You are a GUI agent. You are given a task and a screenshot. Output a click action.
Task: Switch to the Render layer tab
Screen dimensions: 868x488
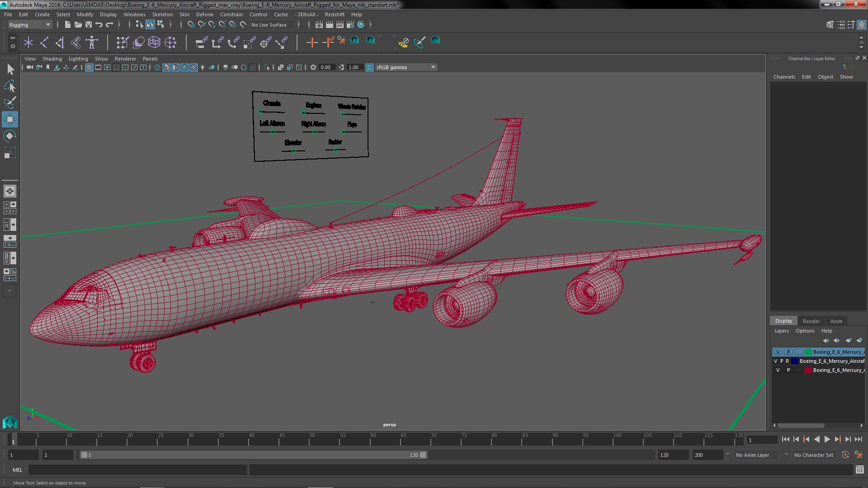811,321
